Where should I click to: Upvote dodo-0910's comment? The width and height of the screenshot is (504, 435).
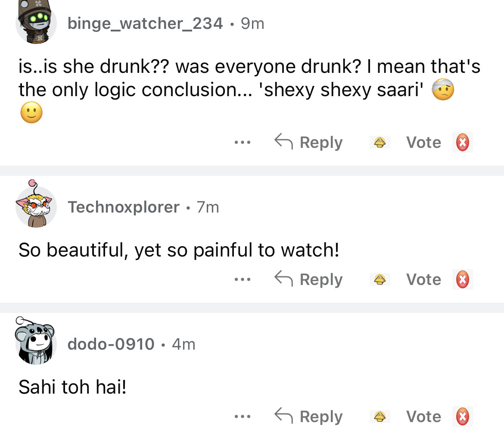[x=380, y=416]
